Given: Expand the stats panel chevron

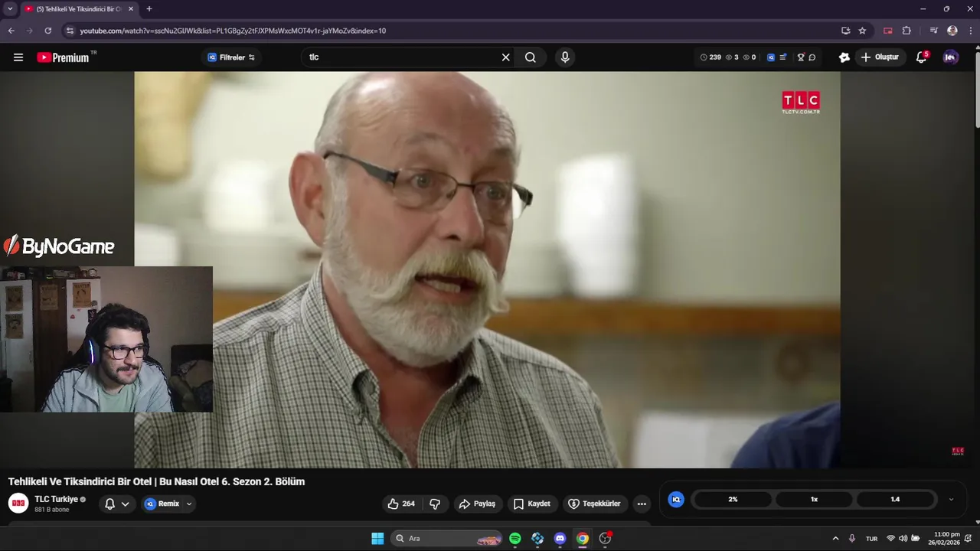Looking at the screenshot, I should [951, 499].
